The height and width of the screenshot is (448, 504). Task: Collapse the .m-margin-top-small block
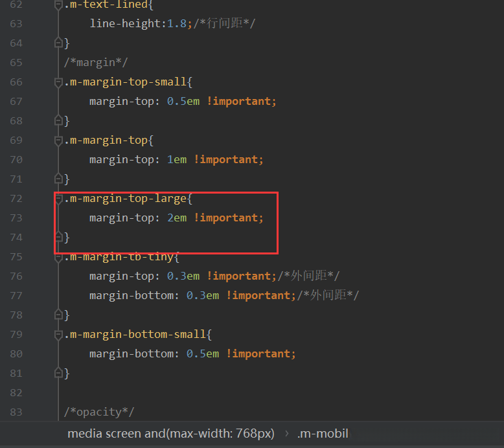58,82
